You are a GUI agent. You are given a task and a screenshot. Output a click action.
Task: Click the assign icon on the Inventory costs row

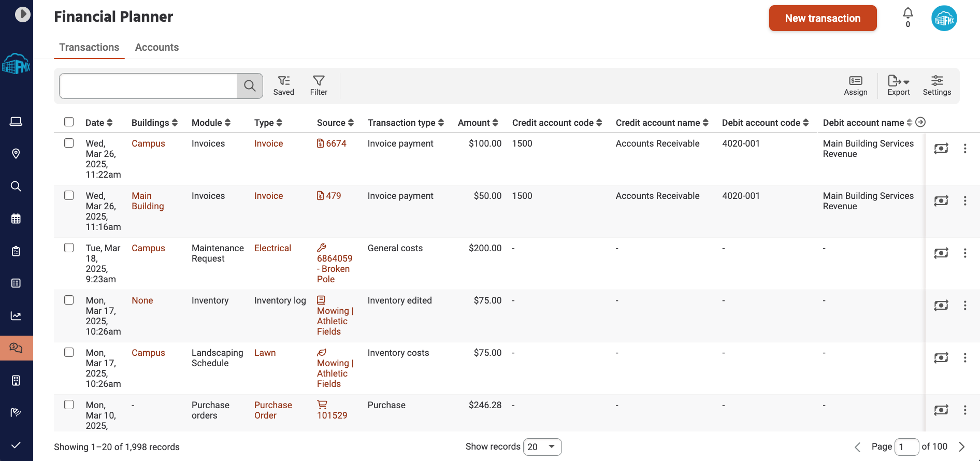coord(941,358)
